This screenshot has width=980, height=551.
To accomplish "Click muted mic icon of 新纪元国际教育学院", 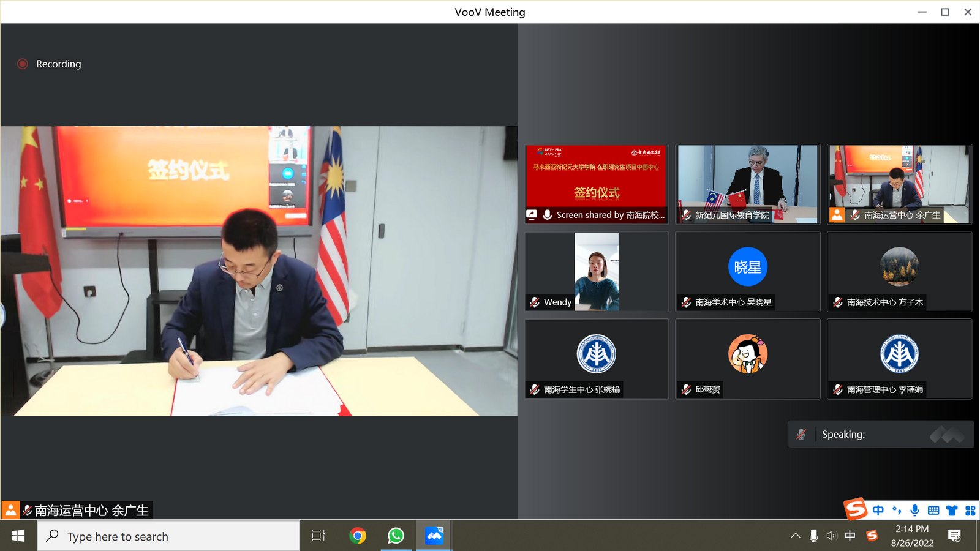I will coord(686,215).
